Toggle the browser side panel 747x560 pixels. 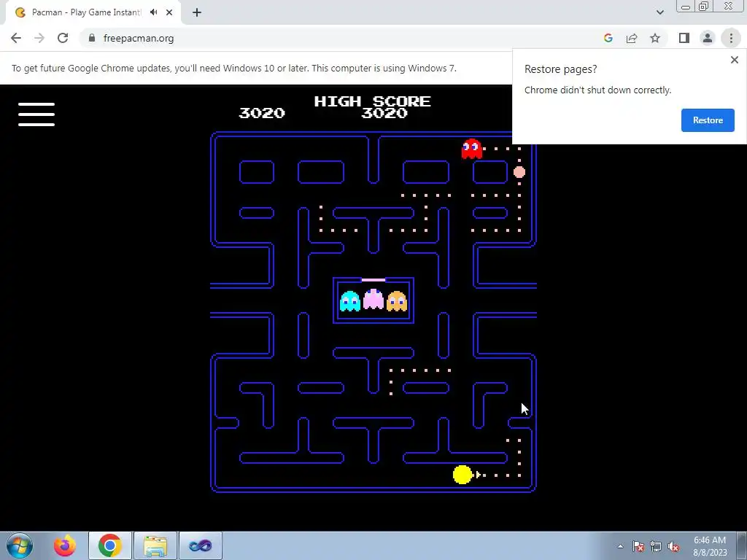tap(684, 38)
